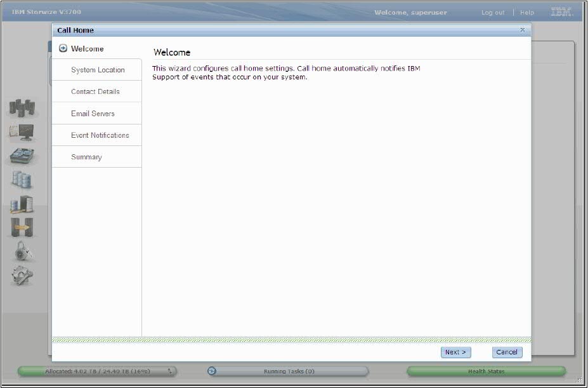Click the Allocated capacity bar

(97, 371)
